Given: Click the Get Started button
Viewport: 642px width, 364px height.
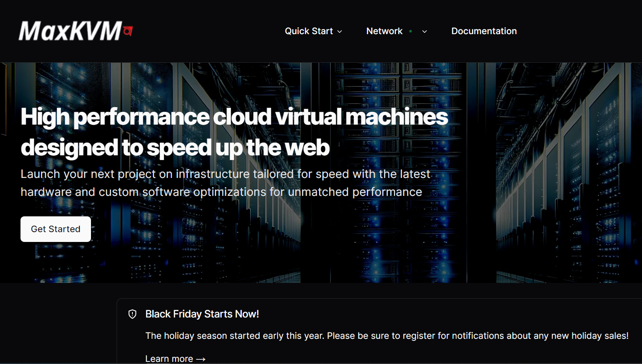Looking at the screenshot, I should 56,229.
